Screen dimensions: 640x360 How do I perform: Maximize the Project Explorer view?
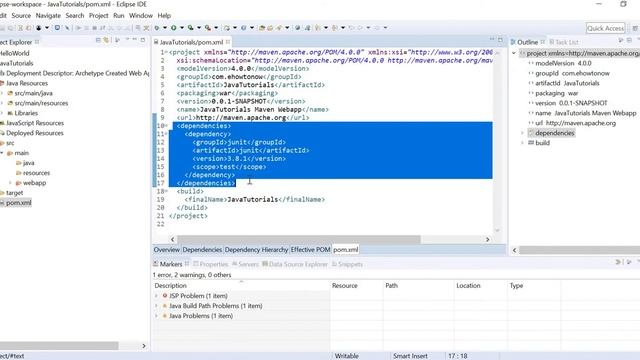143,40
